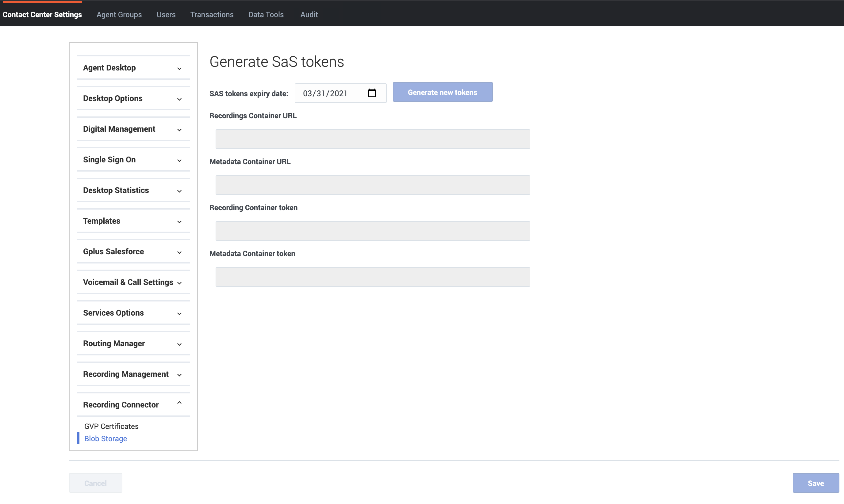Expand the Single Sign On section
Image resolution: width=844 pixels, height=504 pixels.
pos(133,160)
